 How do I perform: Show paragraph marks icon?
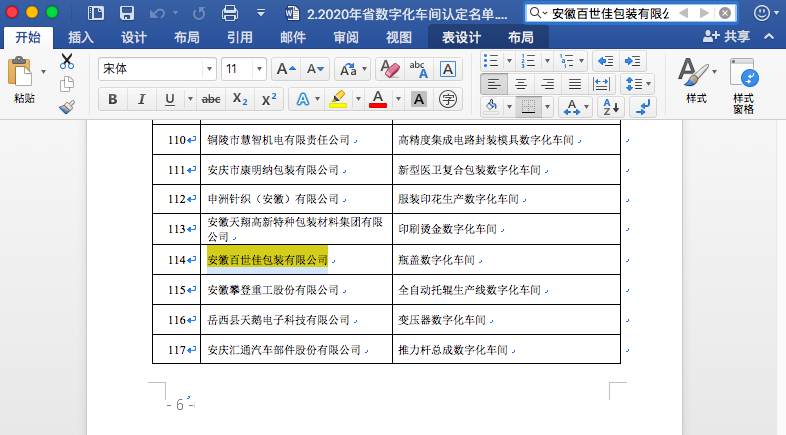tap(643, 107)
